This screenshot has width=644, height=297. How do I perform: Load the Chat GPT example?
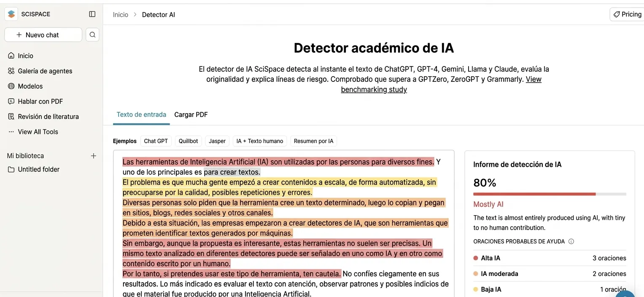click(156, 141)
